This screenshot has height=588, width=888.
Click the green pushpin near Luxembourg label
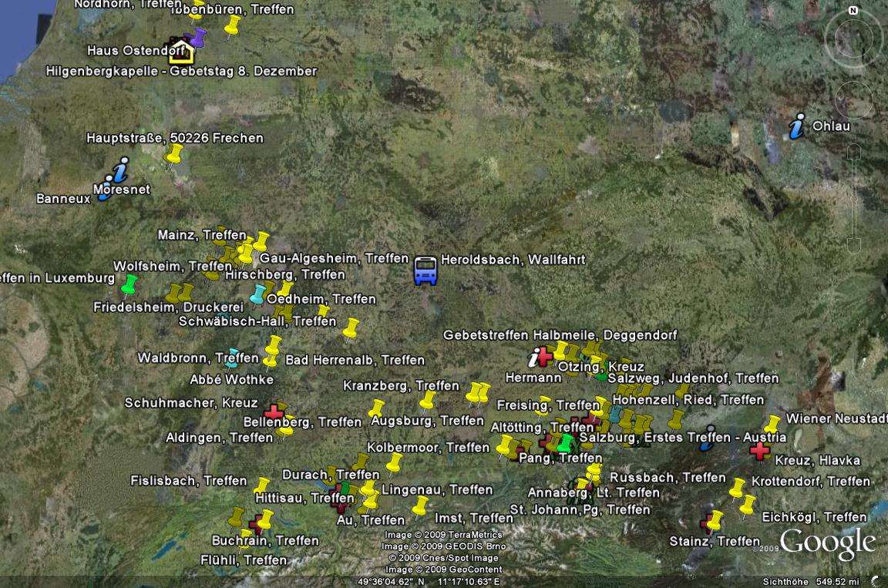(130, 285)
